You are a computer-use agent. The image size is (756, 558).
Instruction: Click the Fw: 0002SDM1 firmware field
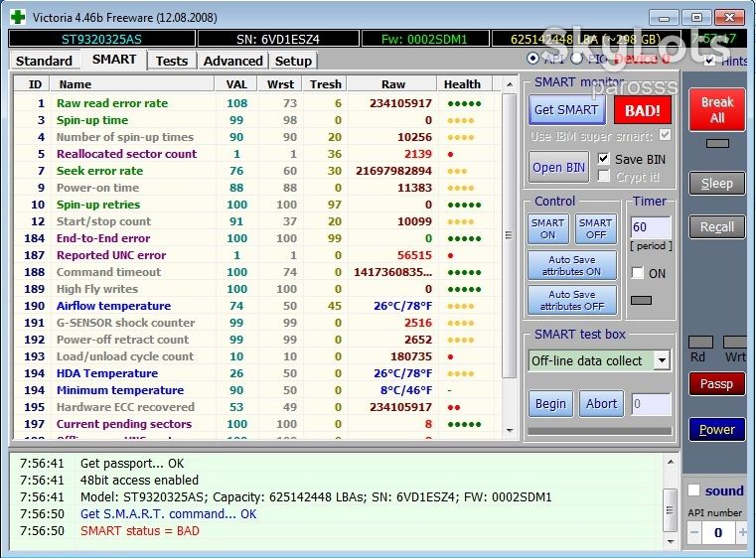click(424, 39)
